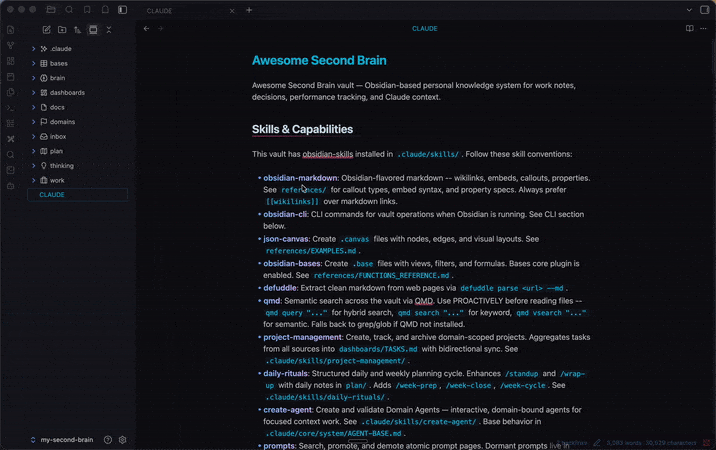Select the CLAUDE file in explorer
The width and height of the screenshot is (716, 450).
78,195
